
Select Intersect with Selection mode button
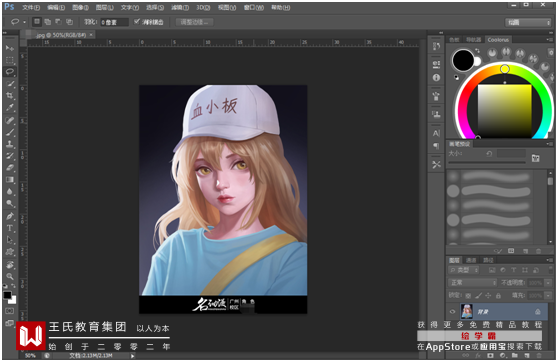(69, 22)
